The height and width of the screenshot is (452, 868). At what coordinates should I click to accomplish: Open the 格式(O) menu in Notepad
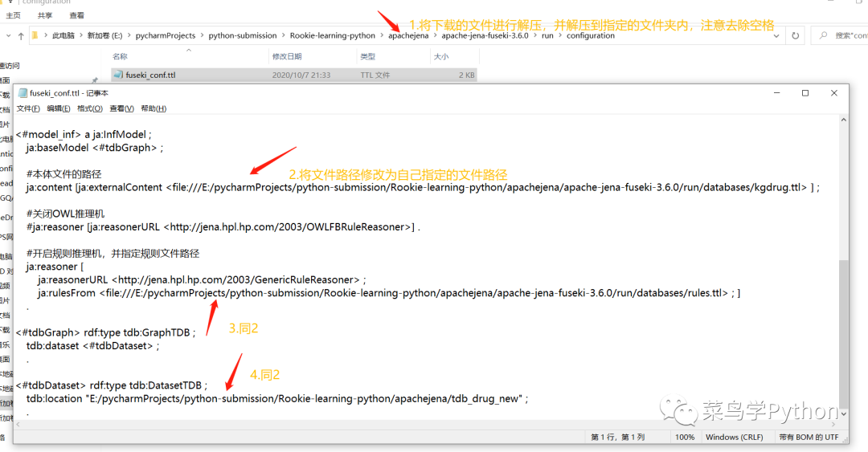(x=89, y=108)
